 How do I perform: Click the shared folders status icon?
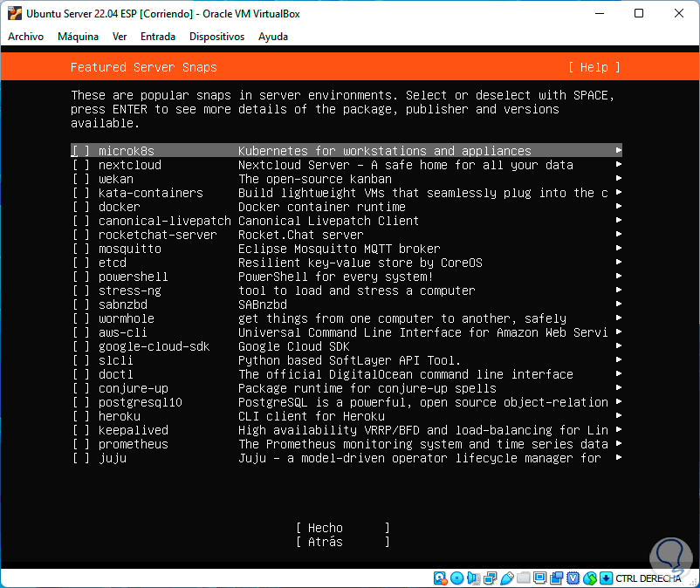point(523,578)
